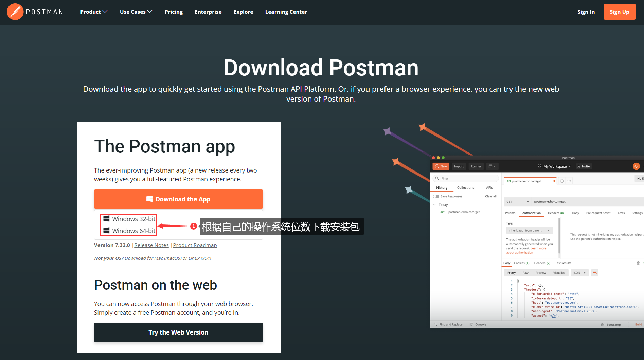Open the Release Notes link
Image resolution: width=644 pixels, height=360 pixels.
[151, 245]
